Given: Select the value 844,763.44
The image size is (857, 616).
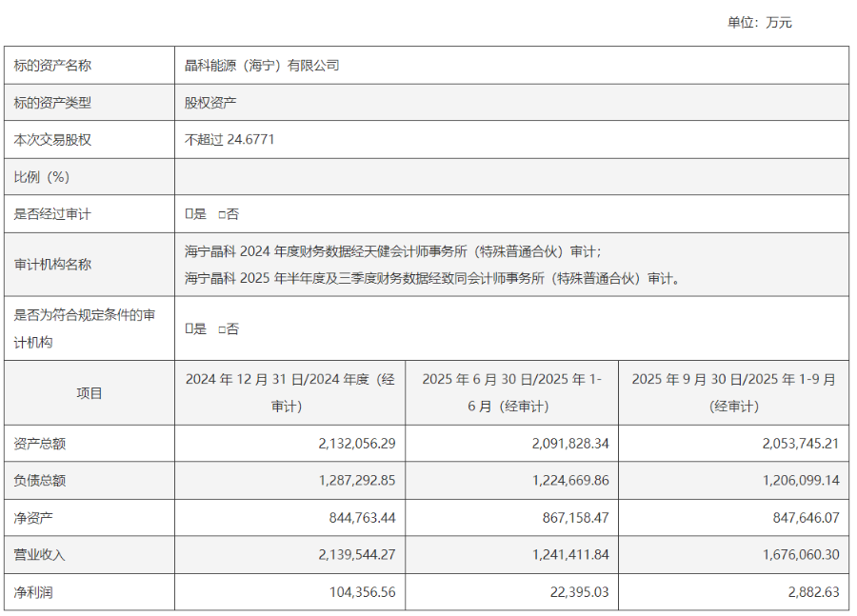Looking at the screenshot, I should (363, 518).
